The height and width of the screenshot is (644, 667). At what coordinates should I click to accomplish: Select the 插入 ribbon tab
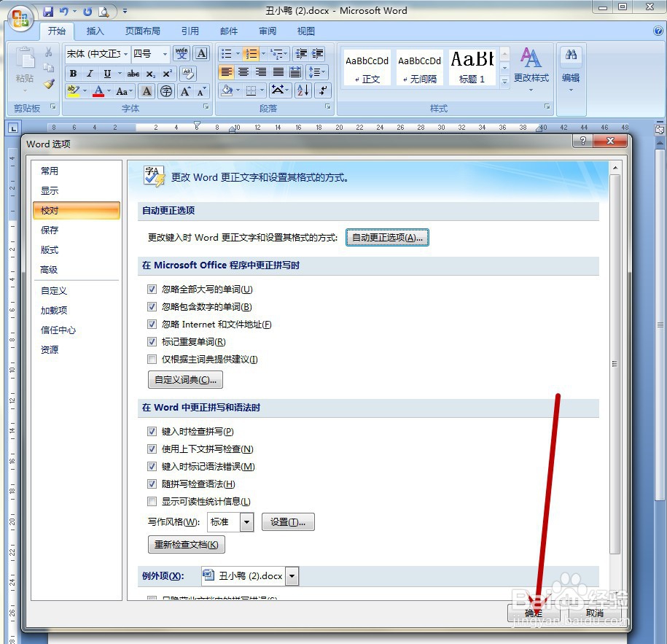coord(95,31)
